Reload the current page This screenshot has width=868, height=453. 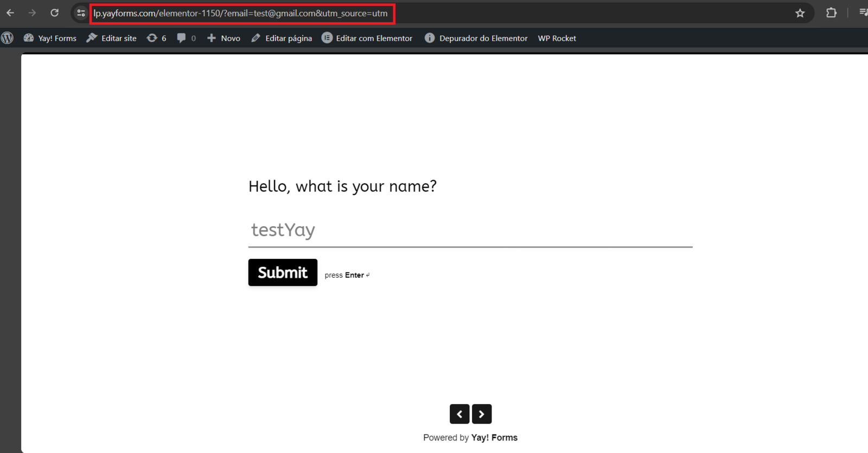coord(54,13)
